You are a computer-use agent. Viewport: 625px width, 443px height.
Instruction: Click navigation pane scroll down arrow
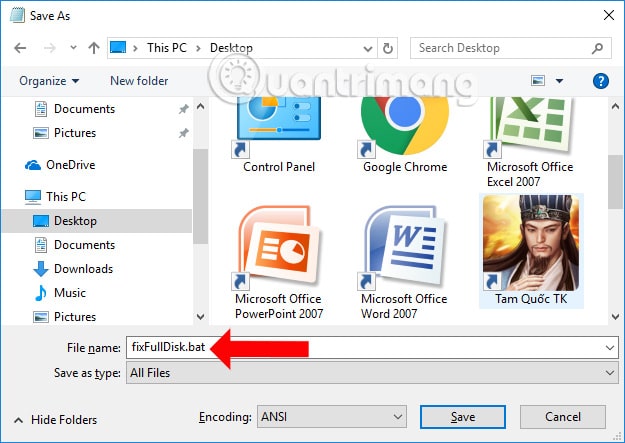[x=200, y=317]
